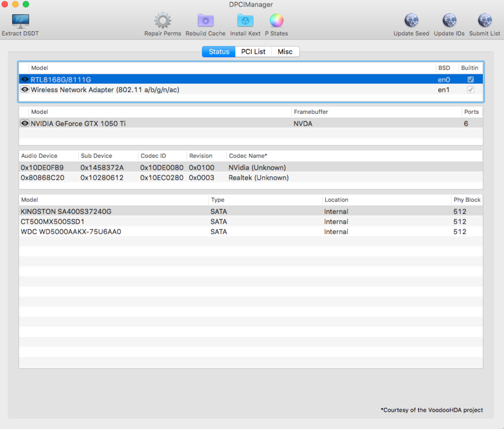Click the NVidia (Unknown) codec name
Viewport: 504px width, 429px height.
pos(257,168)
